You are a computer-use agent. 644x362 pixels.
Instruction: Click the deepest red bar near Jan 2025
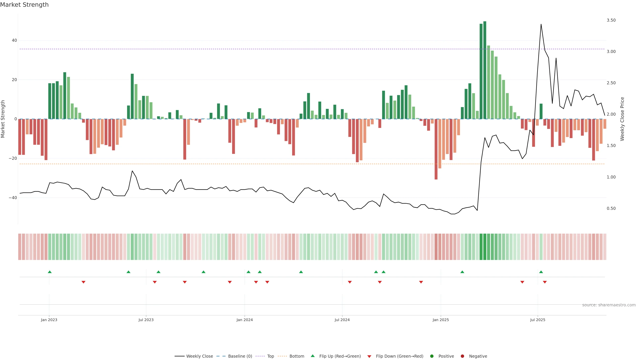click(436, 149)
